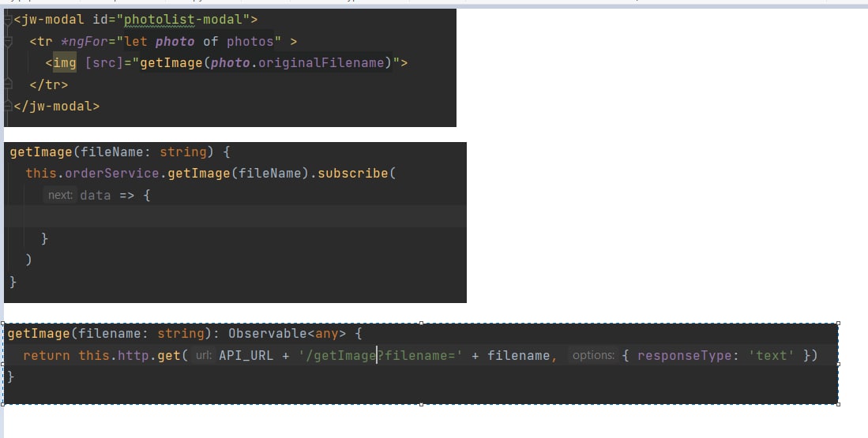Click the "return" keyword
Image resolution: width=868 pixels, height=438 pixels.
pyautogui.click(x=47, y=356)
